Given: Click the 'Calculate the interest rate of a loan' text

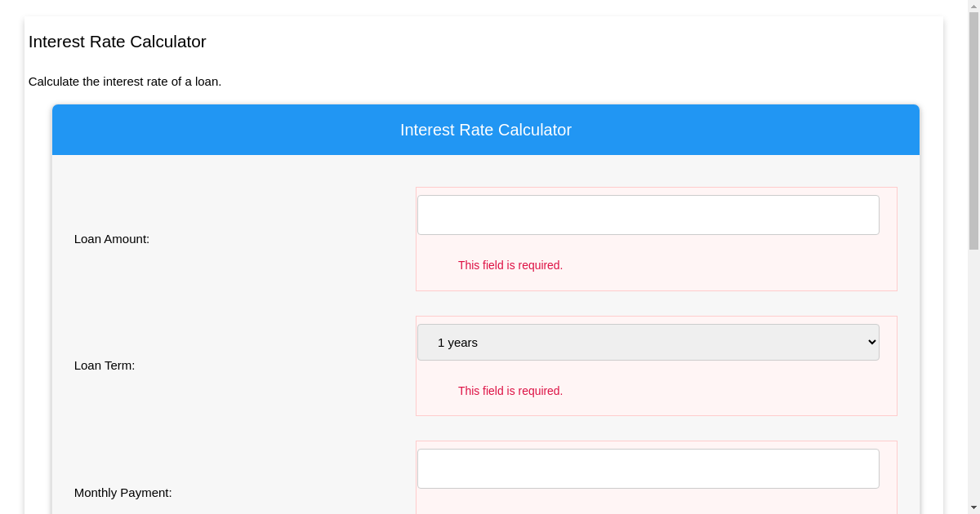Looking at the screenshot, I should coord(125,82).
